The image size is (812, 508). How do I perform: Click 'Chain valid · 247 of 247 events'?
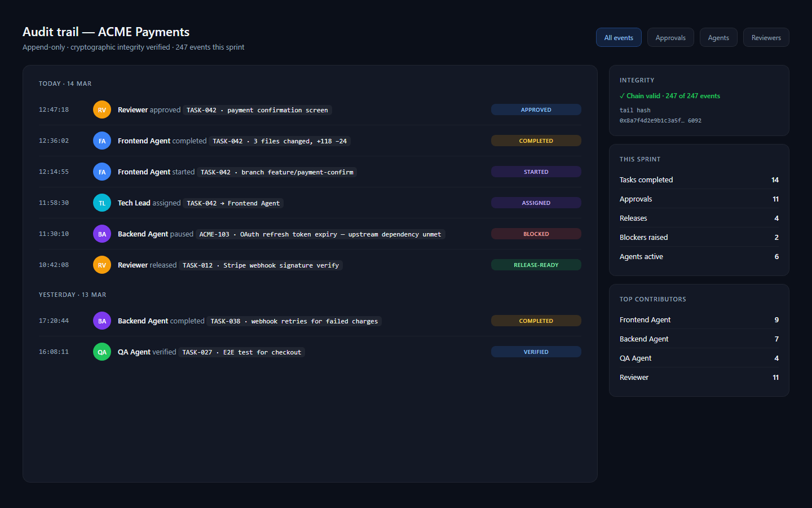pos(670,96)
